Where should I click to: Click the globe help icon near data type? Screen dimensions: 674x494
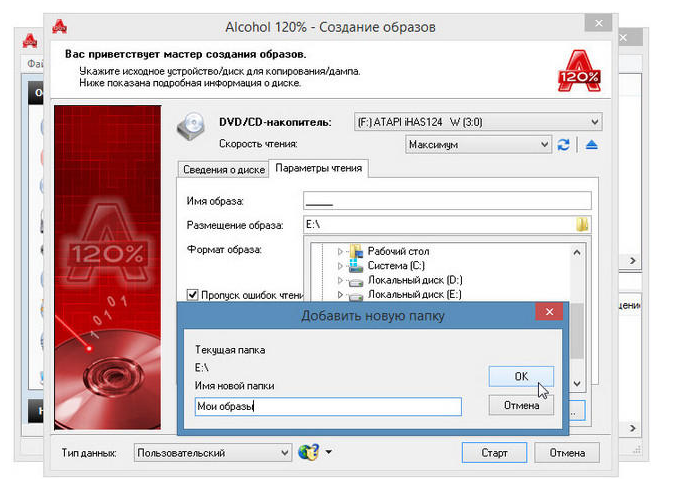[308, 452]
